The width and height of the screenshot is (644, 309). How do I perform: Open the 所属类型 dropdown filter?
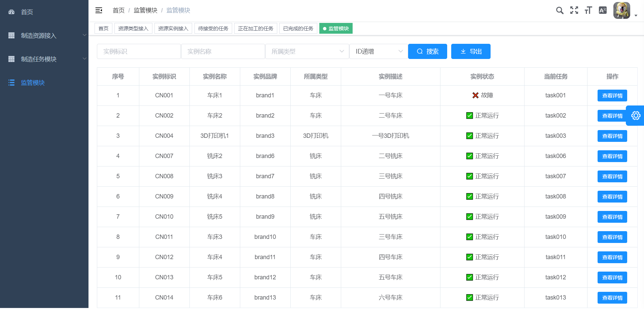coord(307,52)
